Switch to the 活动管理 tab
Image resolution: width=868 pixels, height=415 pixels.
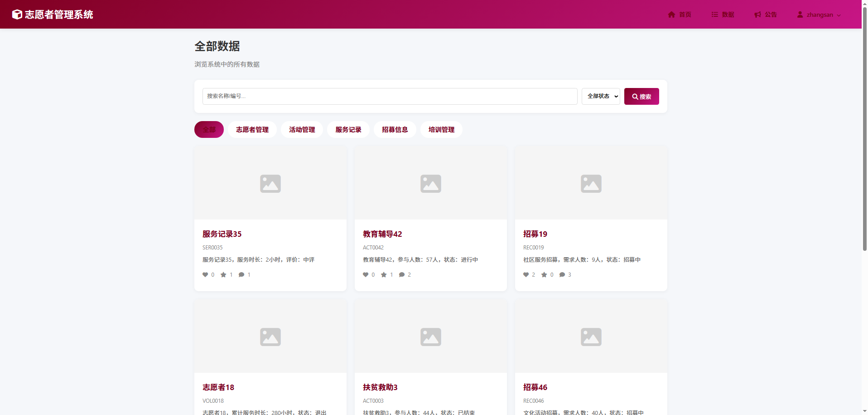pos(302,130)
